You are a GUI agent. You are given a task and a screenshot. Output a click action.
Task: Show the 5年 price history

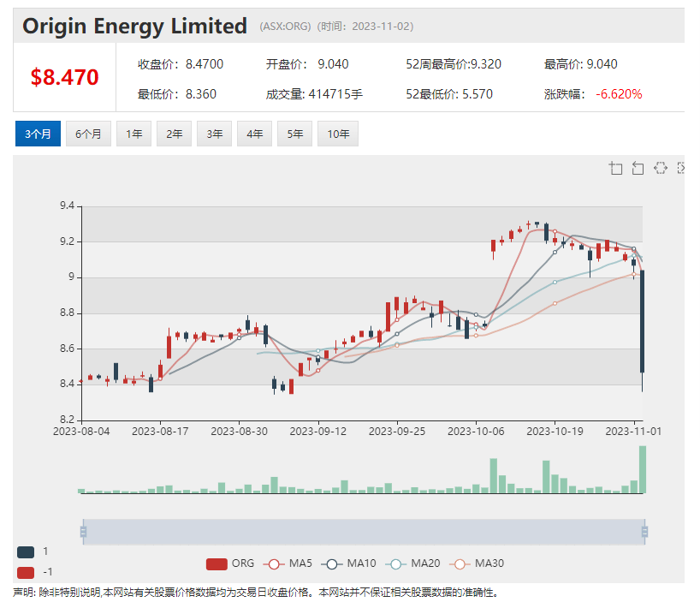[x=295, y=134]
